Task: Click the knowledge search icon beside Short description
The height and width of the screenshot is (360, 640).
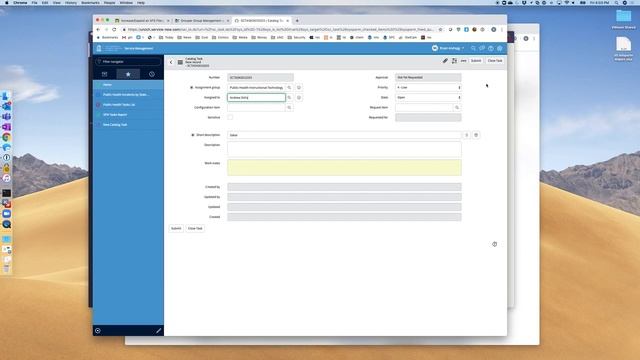Action: click(476, 135)
